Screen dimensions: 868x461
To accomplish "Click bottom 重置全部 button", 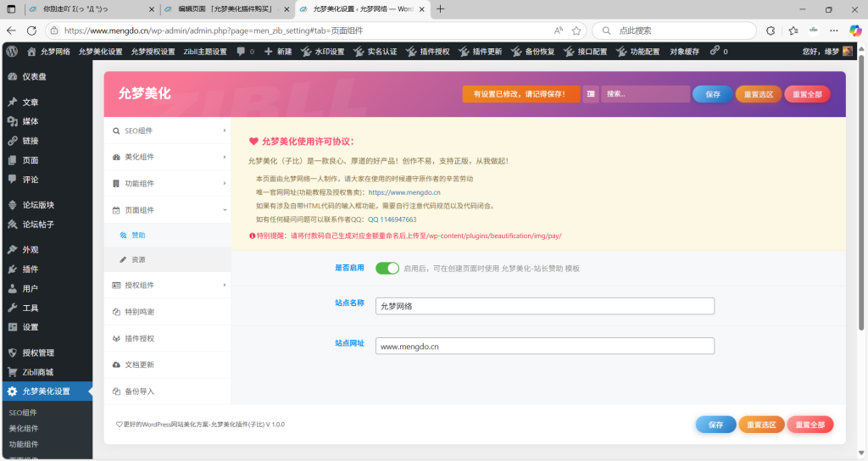I will pos(810,425).
